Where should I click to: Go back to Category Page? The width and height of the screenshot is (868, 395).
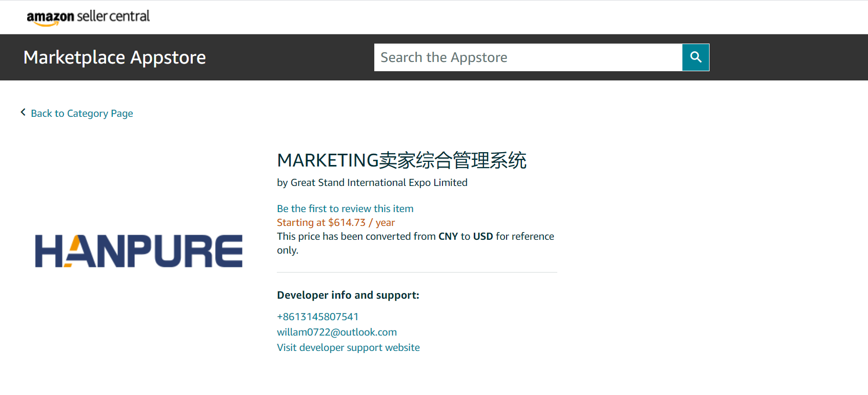(82, 113)
